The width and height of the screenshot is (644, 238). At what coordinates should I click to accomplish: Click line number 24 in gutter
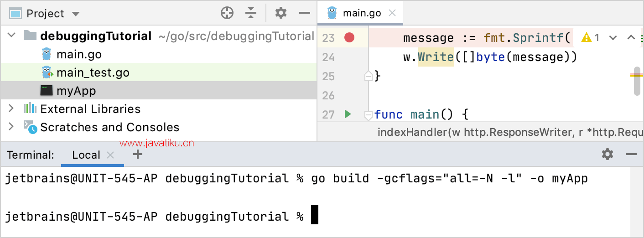[328, 57]
